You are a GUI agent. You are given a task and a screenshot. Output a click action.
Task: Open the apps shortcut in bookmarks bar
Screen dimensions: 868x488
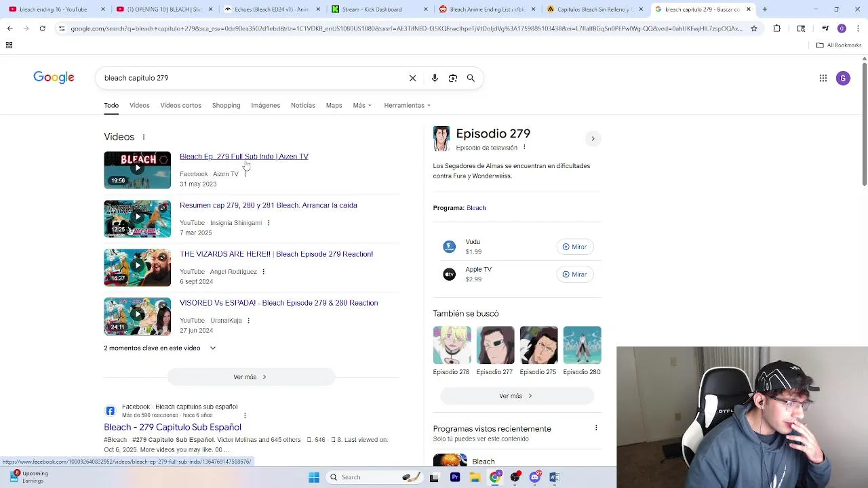9,45
